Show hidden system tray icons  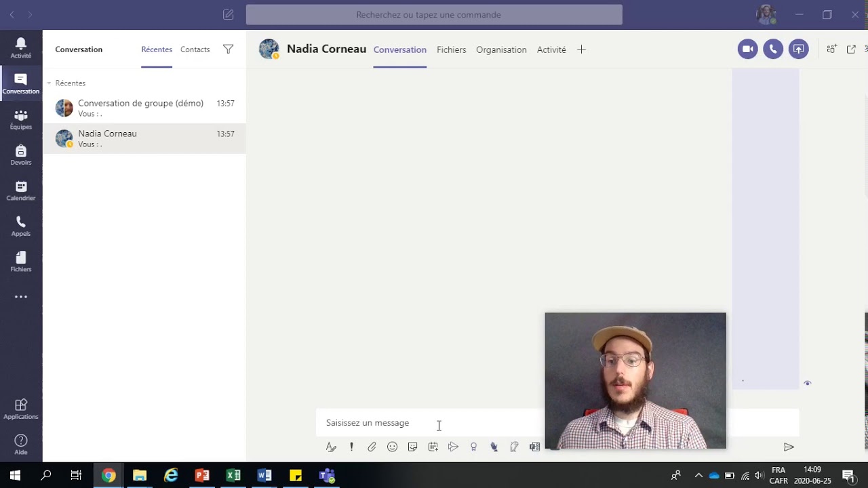tap(698, 475)
